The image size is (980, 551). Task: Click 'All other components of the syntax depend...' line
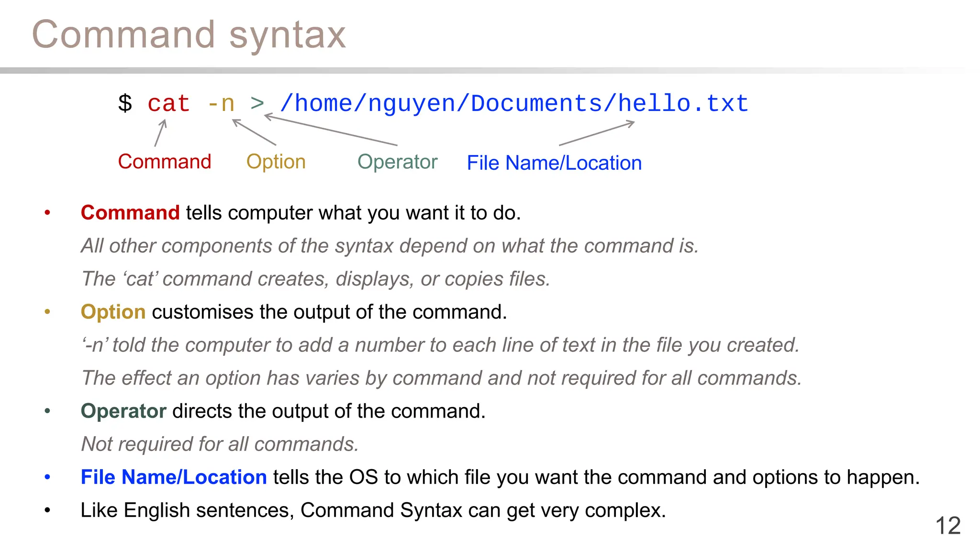[390, 246]
